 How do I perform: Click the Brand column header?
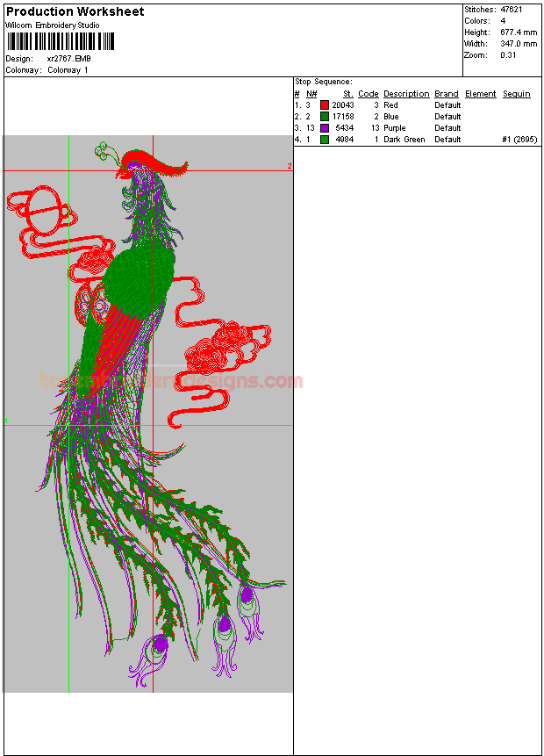(447, 94)
